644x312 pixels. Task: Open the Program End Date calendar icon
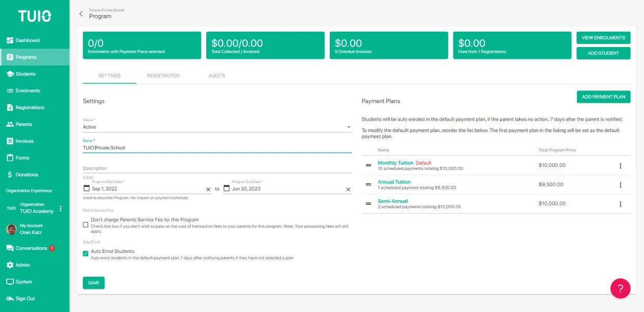click(x=226, y=189)
